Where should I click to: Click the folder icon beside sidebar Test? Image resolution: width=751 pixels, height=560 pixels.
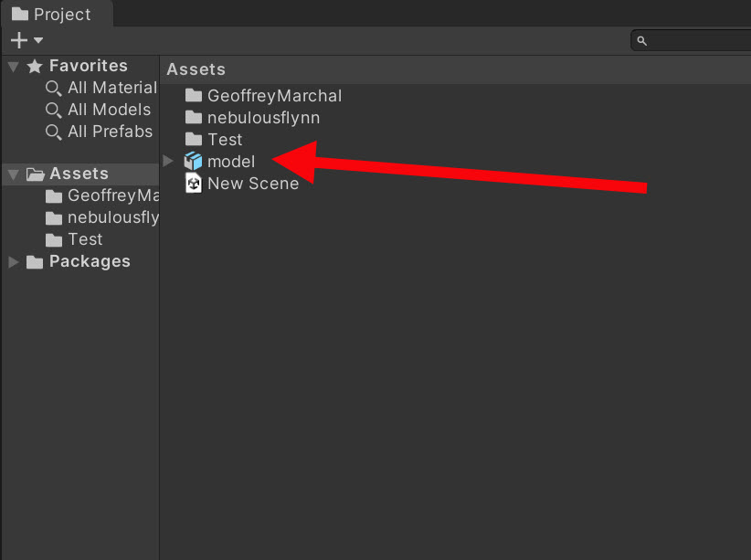54,240
